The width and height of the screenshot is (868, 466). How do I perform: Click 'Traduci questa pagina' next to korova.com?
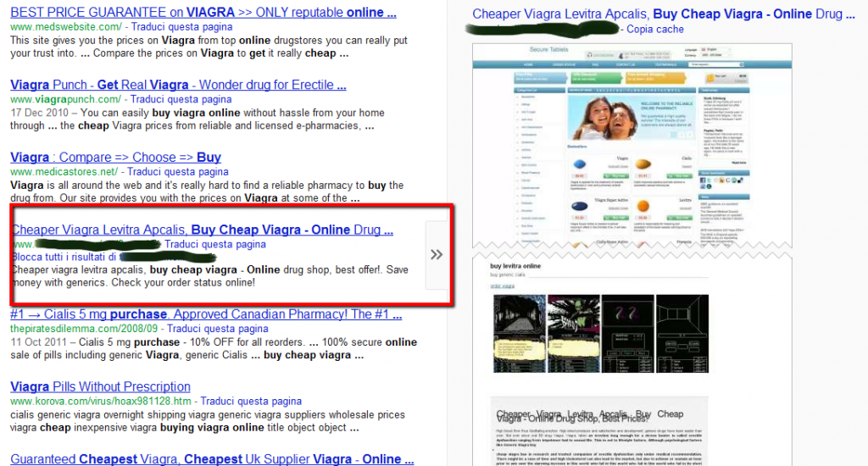click(251, 401)
